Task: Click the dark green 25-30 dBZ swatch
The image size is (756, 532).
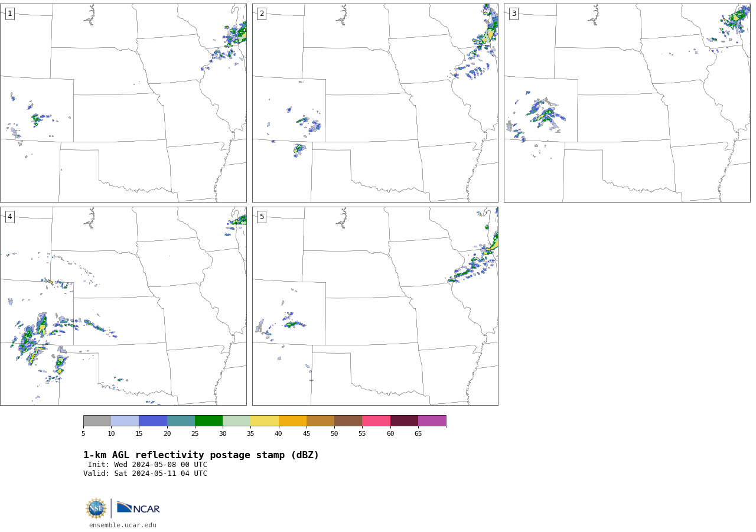Action: [208, 420]
